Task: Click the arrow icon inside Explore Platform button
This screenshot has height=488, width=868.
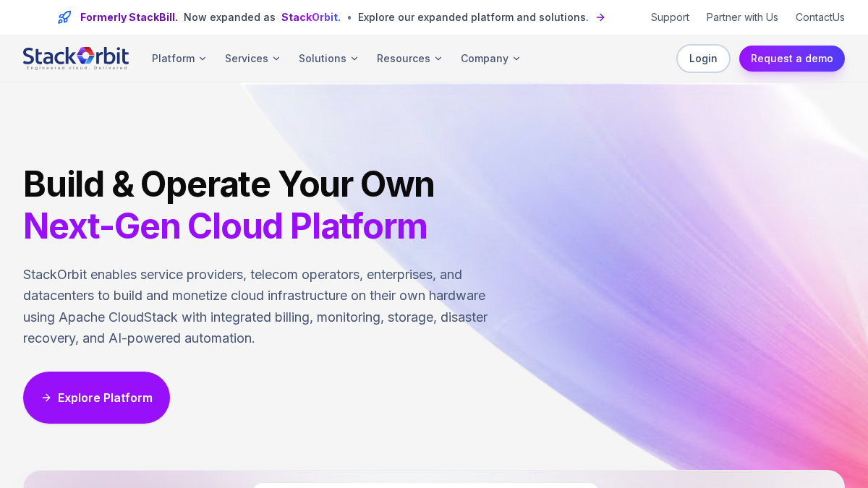Action: click(46, 398)
